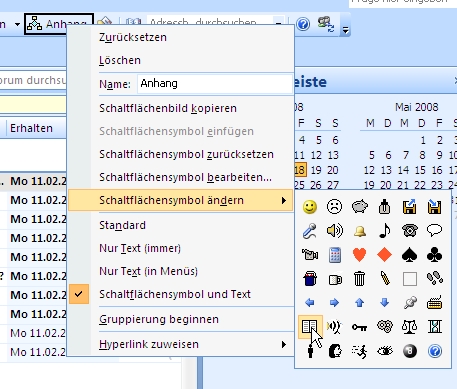The height and width of the screenshot is (389, 457).
Task: Choose the piggy bank icon
Action: tap(360, 207)
